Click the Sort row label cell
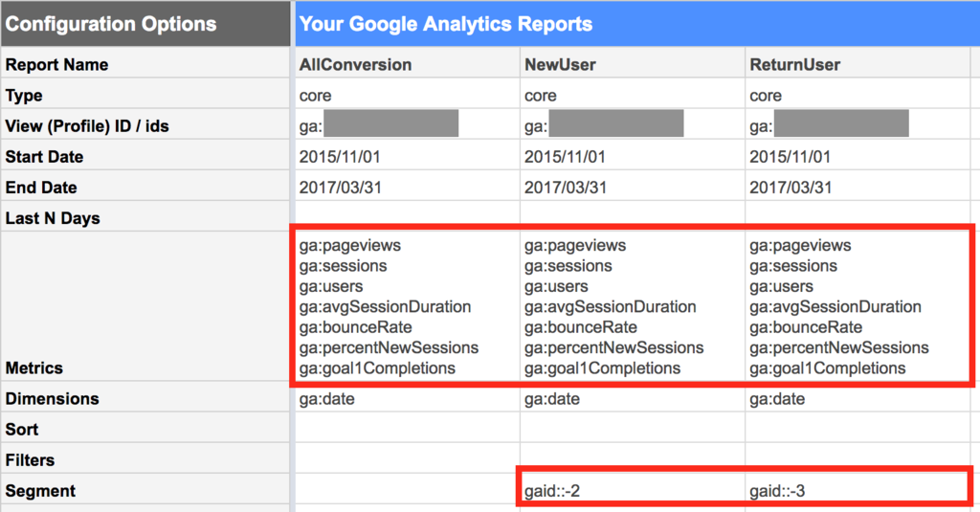The image size is (980, 512). click(144, 430)
